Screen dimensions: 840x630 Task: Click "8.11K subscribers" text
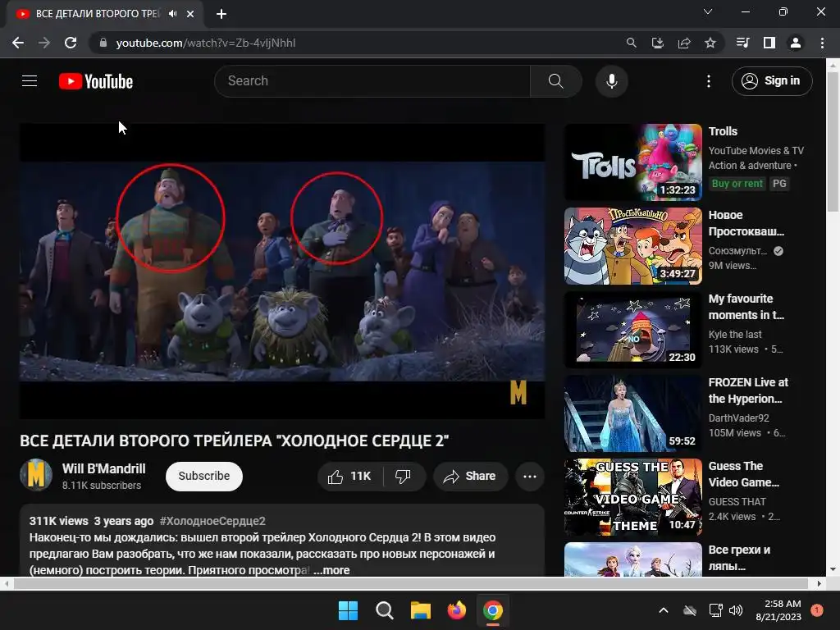[102, 486]
